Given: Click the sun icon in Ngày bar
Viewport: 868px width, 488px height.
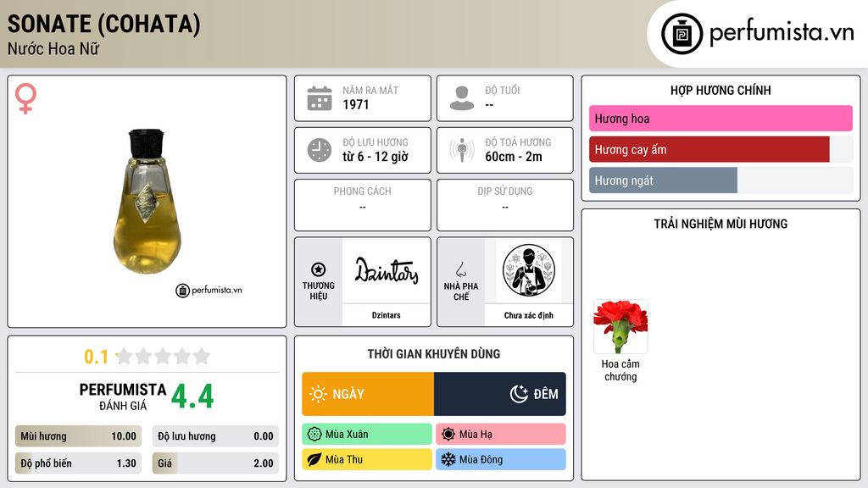Looking at the screenshot, I should click(x=318, y=394).
